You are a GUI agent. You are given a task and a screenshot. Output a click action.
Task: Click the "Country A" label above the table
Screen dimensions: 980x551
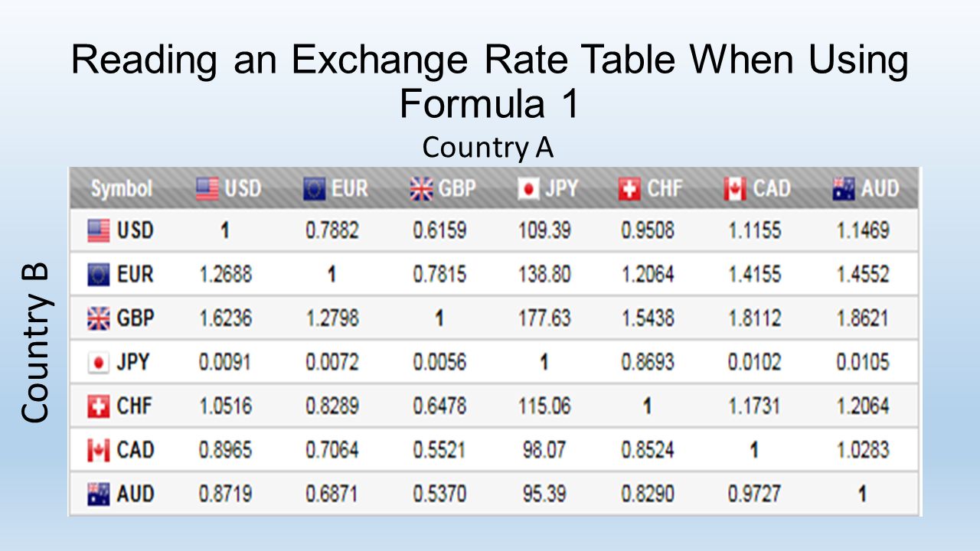pyautogui.click(x=488, y=147)
